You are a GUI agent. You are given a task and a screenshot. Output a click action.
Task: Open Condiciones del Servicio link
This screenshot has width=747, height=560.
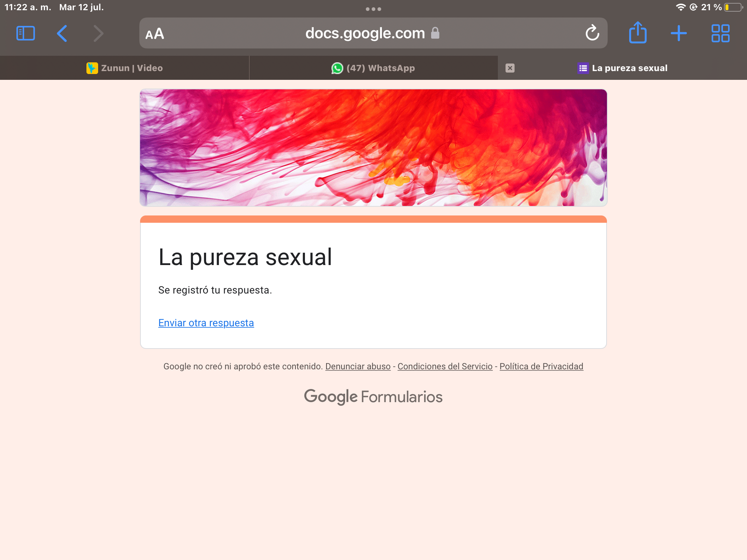(445, 366)
